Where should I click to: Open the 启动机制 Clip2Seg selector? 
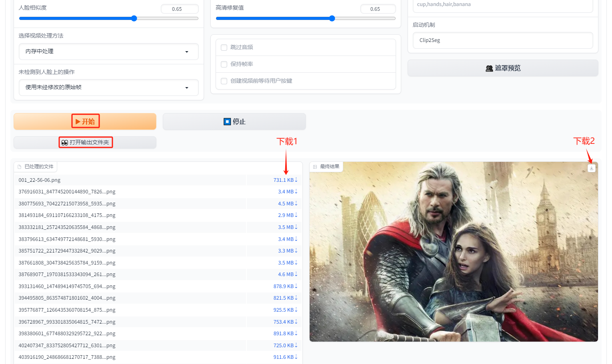pos(502,40)
